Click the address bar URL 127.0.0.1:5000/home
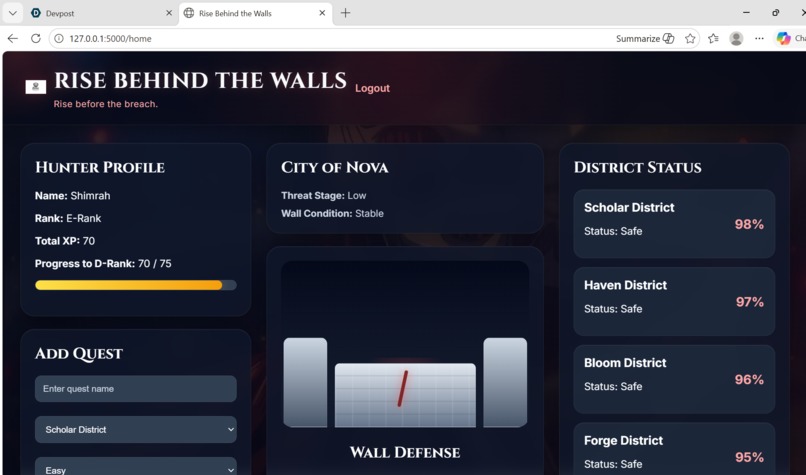The image size is (806, 475). pos(111,39)
